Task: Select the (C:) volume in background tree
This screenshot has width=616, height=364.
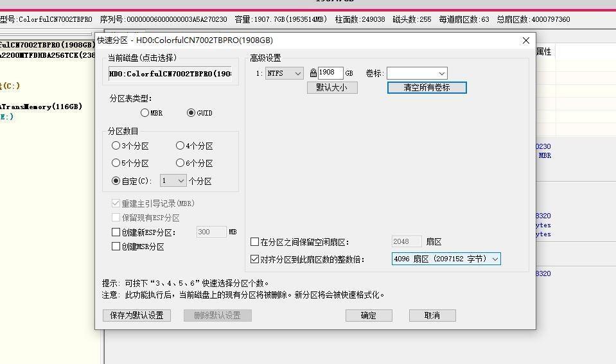Action: 10,85
